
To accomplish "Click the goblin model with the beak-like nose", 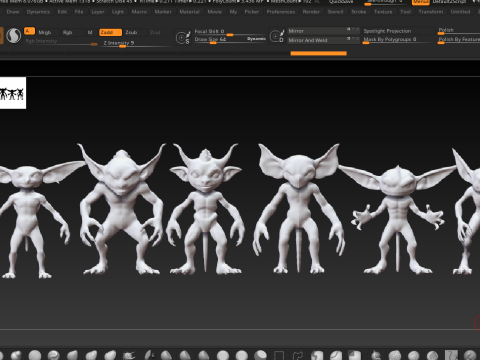I will (x=299, y=209).
